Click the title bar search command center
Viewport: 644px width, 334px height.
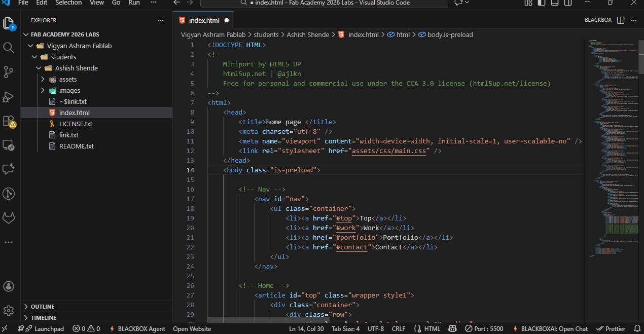coord(324,3)
